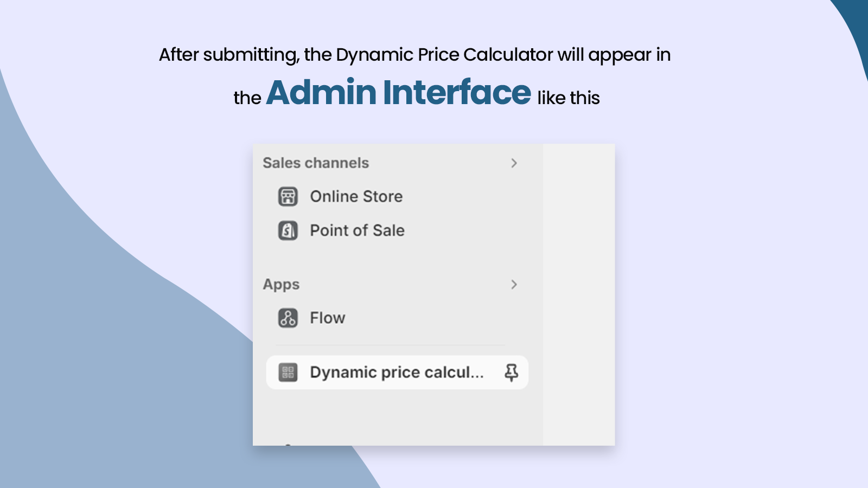Click the Apps section heading

281,285
